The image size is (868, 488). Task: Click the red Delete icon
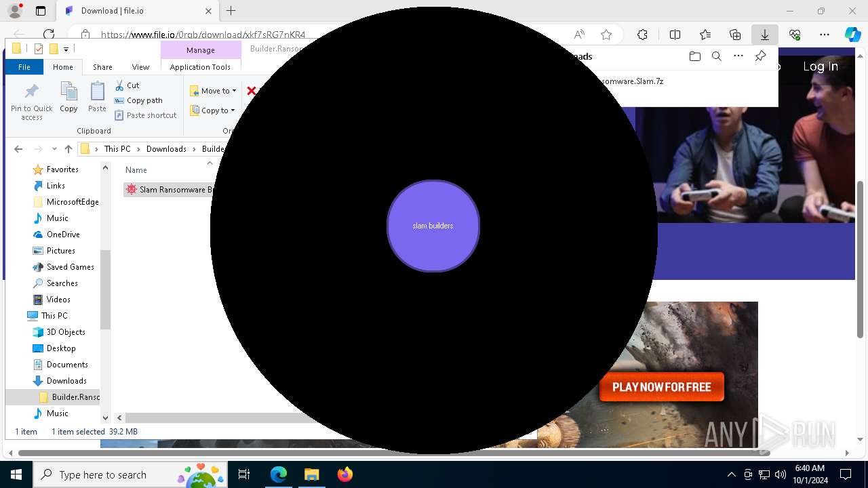[x=252, y=91]
